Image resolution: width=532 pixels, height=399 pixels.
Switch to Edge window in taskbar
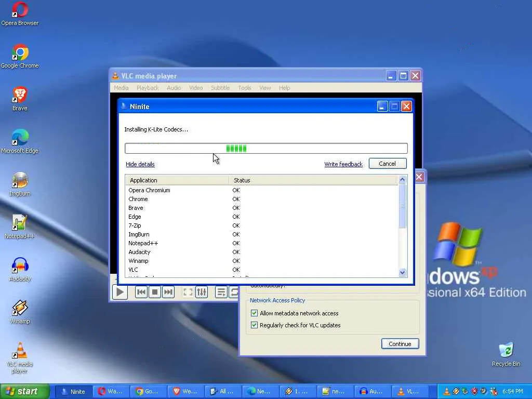tap(261, 392)
